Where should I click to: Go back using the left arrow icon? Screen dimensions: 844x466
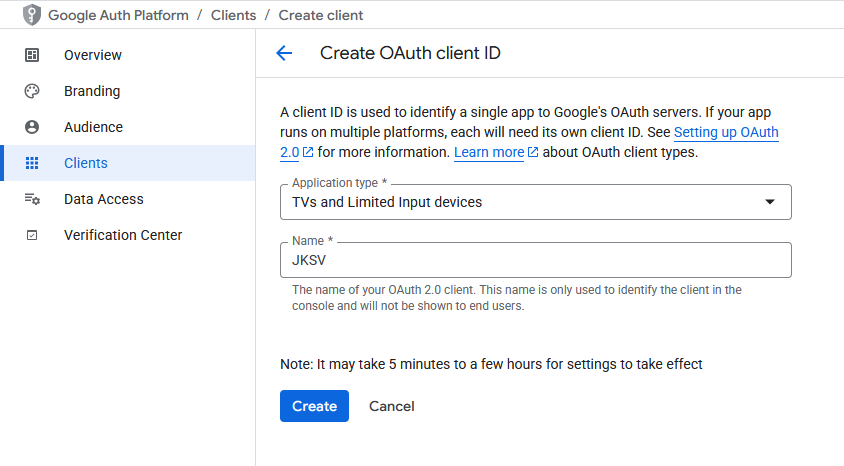[284, 54]
